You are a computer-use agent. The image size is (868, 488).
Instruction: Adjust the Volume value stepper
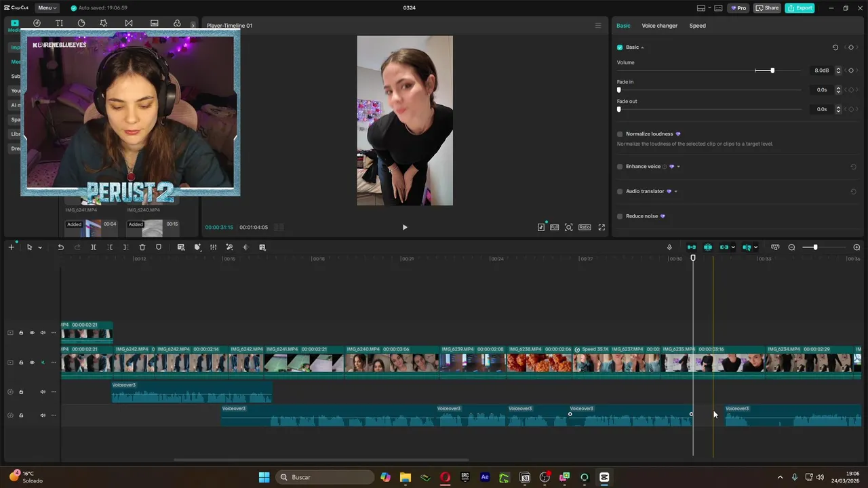coord(838,70)
